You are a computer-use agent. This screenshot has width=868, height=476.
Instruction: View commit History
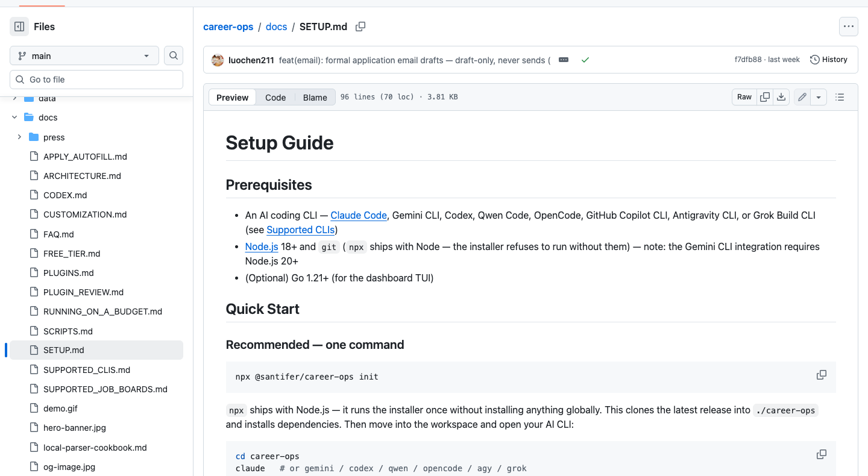tap(829, 60)
